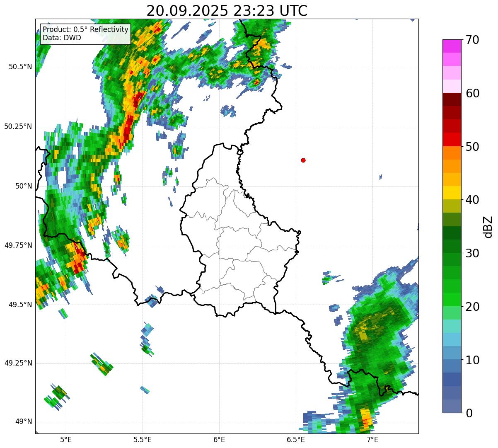Click the "49°N" latitude label
This screenshot has width=498, height=448.
pos(24,422)
